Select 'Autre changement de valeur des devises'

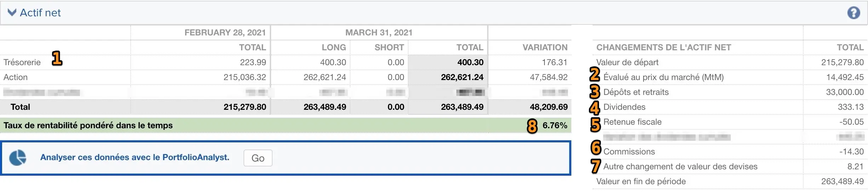pyautogui.click(x=680, y=166)
